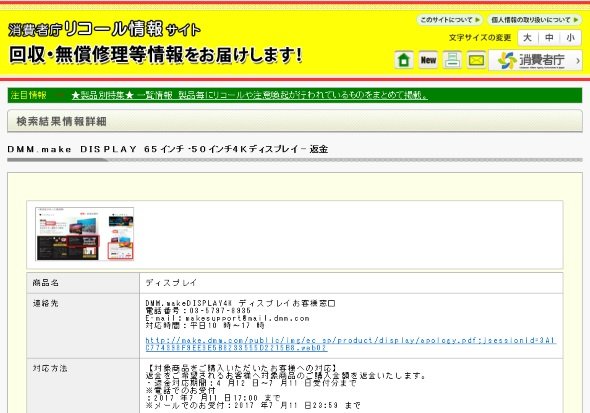Screen dimensions: 590x413
Task: Click the 消費者庁リコール情報サイト title logo
Action: 104,29
